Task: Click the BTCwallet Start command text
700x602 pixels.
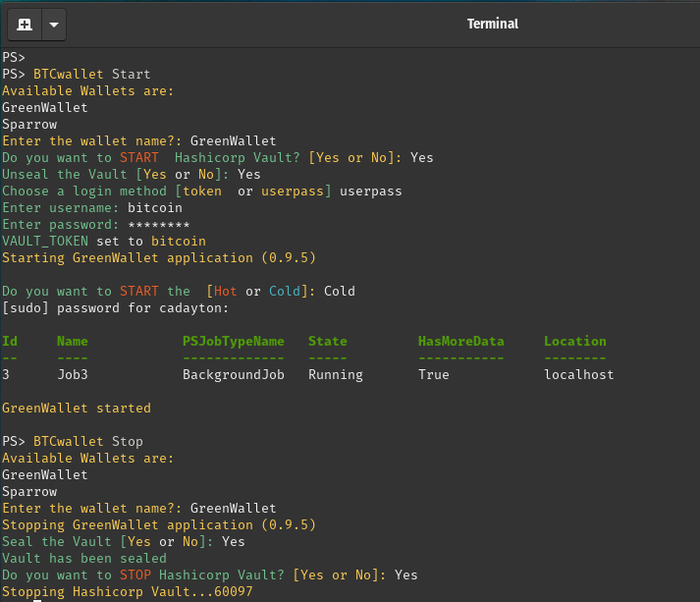Action: (91, 74)
